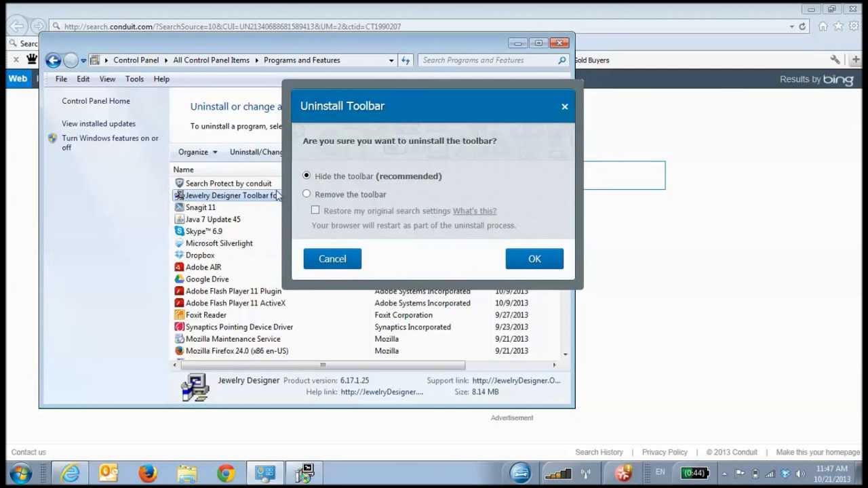
Task: Click the Foxit Reader icon
Action: [179, 315]
